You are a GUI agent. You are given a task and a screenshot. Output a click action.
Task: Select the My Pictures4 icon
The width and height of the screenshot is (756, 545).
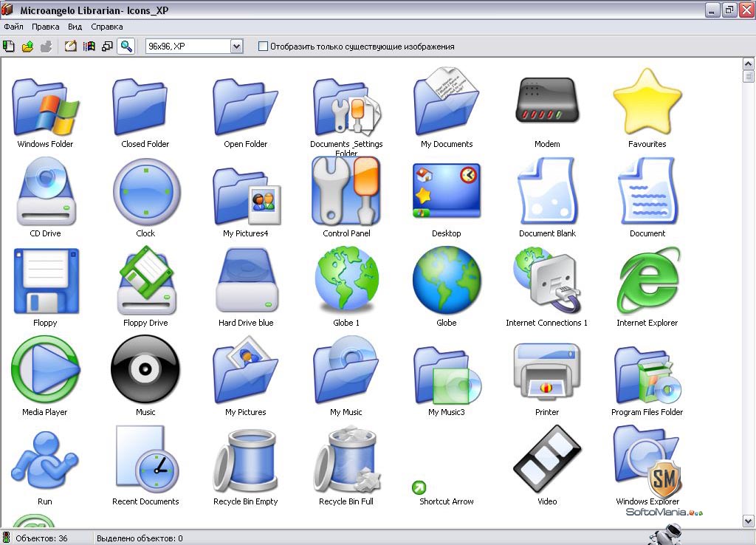(x=246, y=196)
